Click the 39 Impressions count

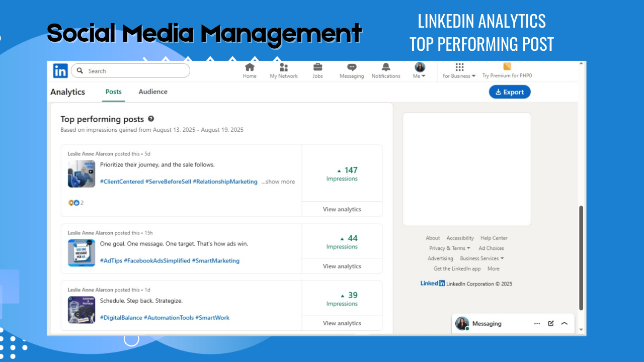[342, 299]
